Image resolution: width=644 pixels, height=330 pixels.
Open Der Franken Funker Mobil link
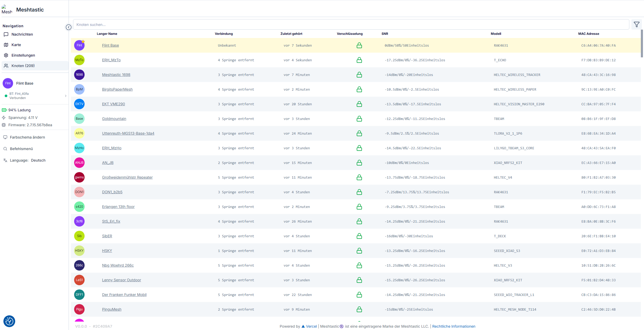click(124, 295)
